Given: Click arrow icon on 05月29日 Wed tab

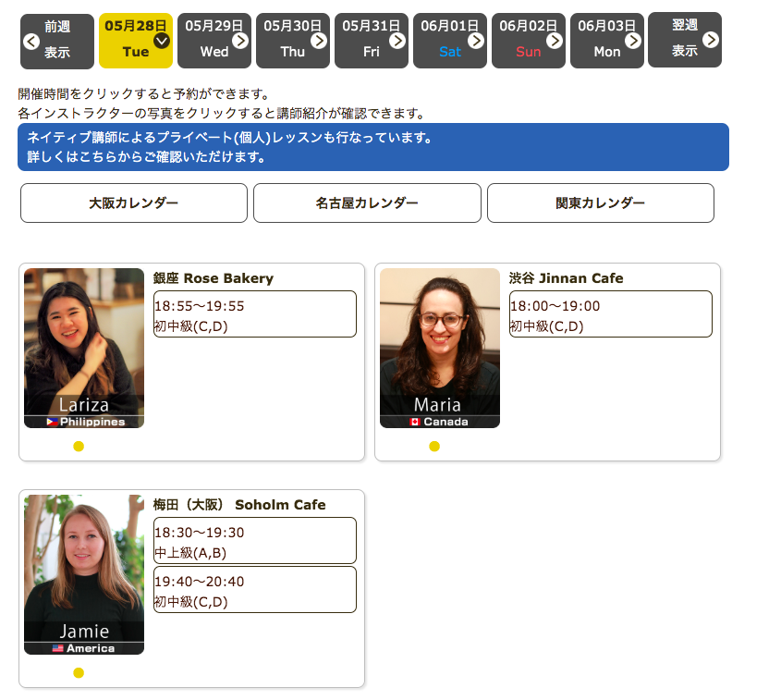Looking at the screenshot, I should [x=240, y=41].
